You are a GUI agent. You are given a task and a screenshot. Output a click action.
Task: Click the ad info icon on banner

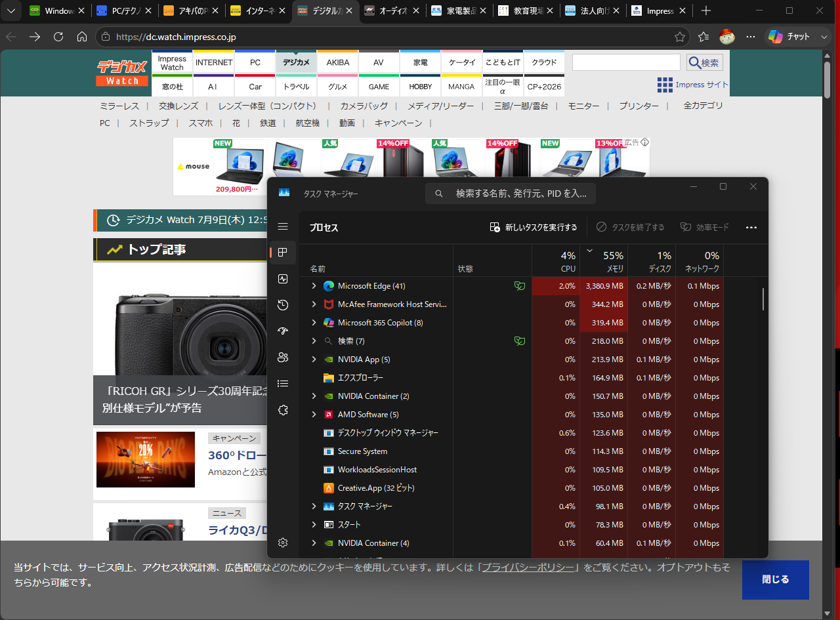tap(644, 142)
